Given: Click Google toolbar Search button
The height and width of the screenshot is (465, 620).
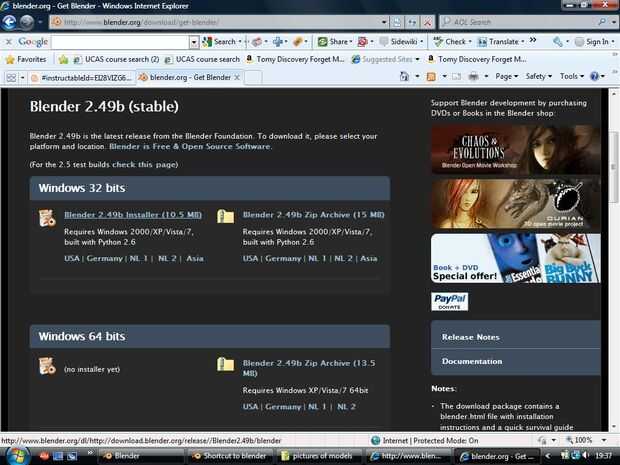Looking at the screenshot, I should click(x=219, y=42).
